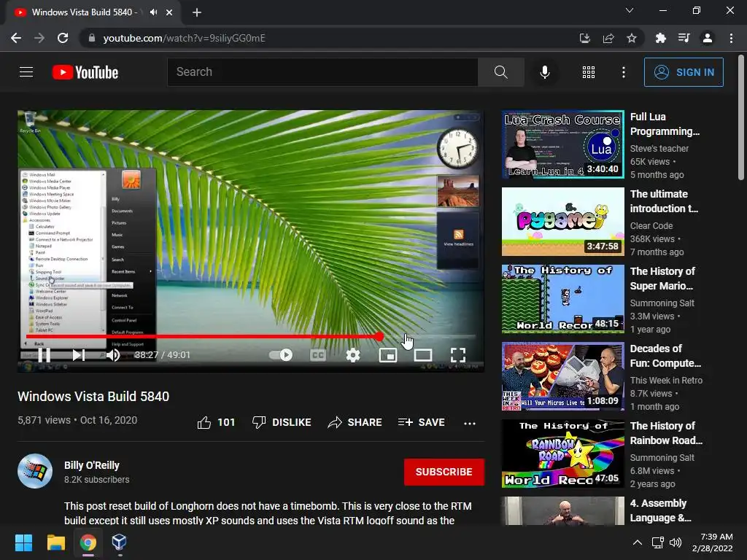The height and width of the screenshot is (560, 747).
Task: Open the player settings gear
Action: click(x=353, y=355)
